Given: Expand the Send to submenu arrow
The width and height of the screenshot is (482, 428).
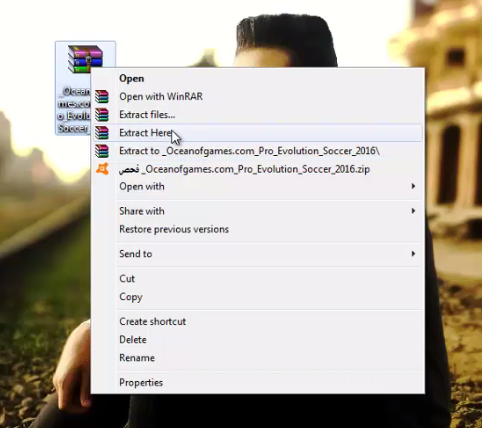Looking at the screenshot, I should point(413,254).
